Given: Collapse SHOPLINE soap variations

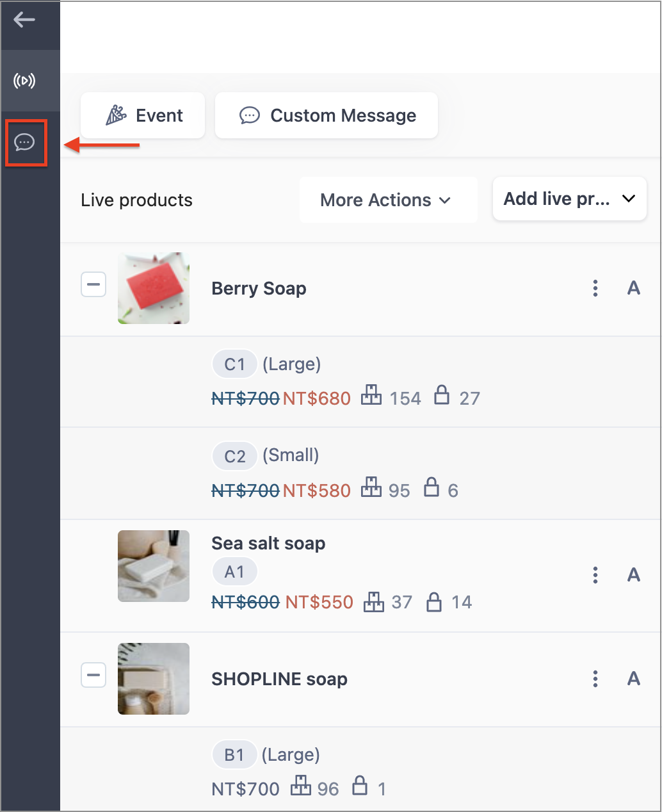Looking at the screenshot, I should (x=93, y=675).
